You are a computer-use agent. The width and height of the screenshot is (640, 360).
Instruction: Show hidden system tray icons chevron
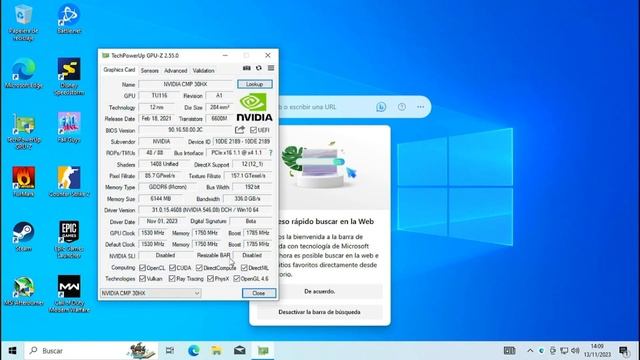click(530, 351)
